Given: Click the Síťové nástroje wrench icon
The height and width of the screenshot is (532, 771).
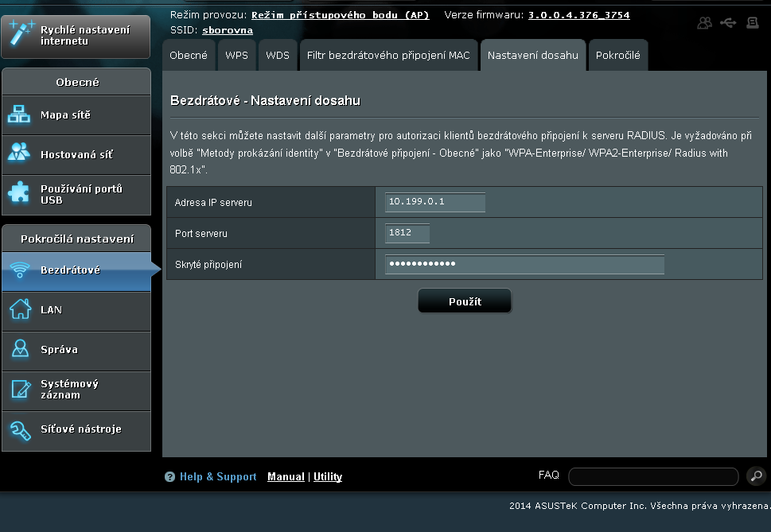Looking at the screenshot, I should pyautogui.click(x=19, y=429).
